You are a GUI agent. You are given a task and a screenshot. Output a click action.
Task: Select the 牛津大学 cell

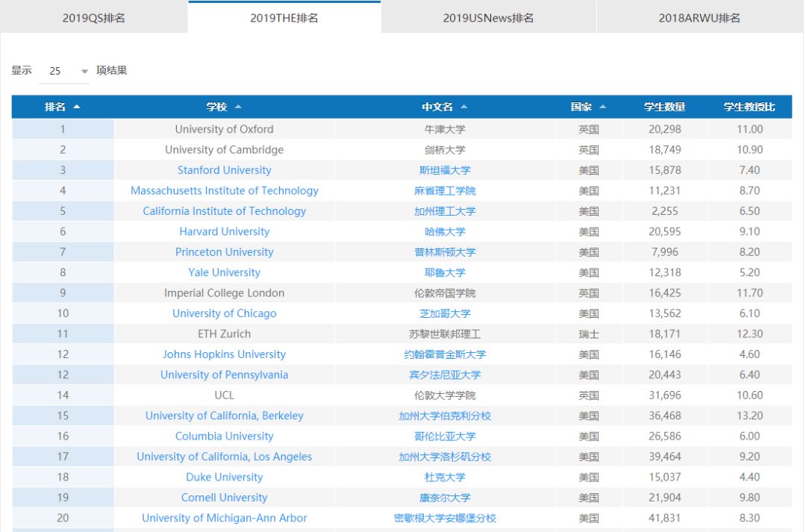click(445, 129)
